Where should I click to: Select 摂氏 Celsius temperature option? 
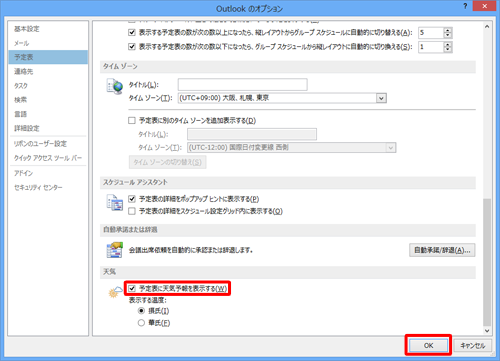141,311
